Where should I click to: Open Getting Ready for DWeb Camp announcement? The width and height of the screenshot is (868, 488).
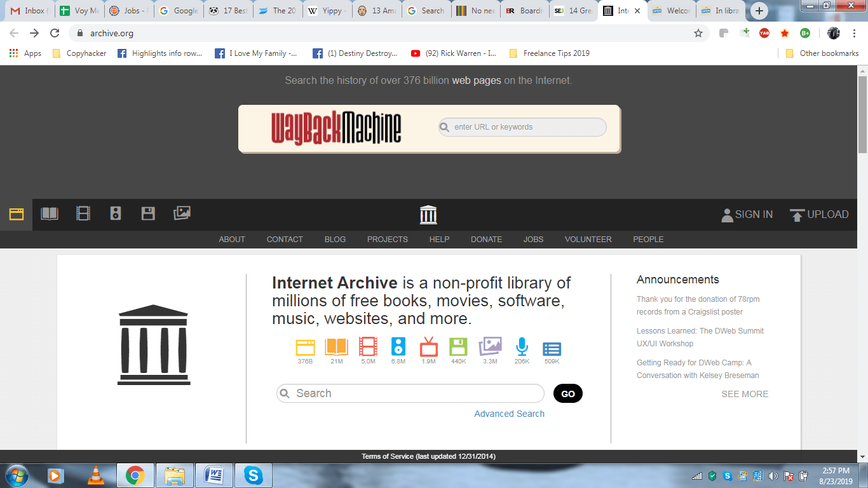point(698,369)
